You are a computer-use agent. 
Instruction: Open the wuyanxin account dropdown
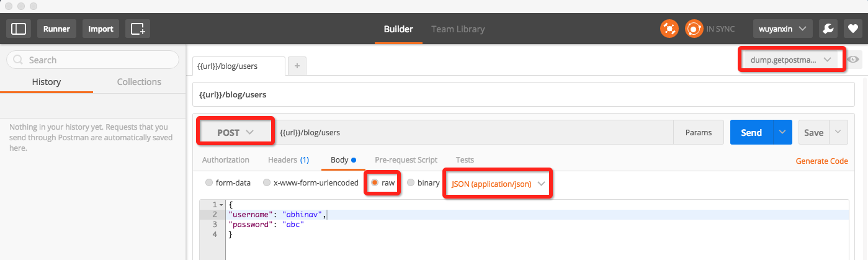click(782, 29)
